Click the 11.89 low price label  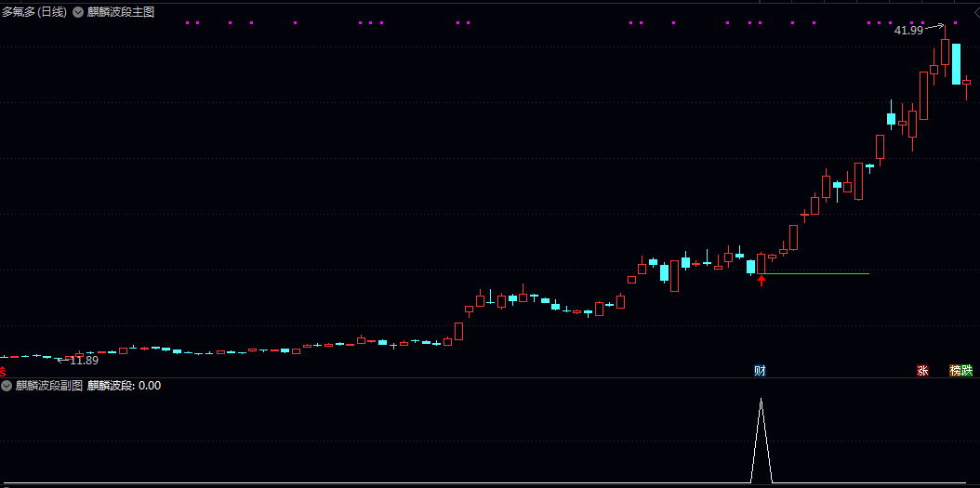[84, 361]
